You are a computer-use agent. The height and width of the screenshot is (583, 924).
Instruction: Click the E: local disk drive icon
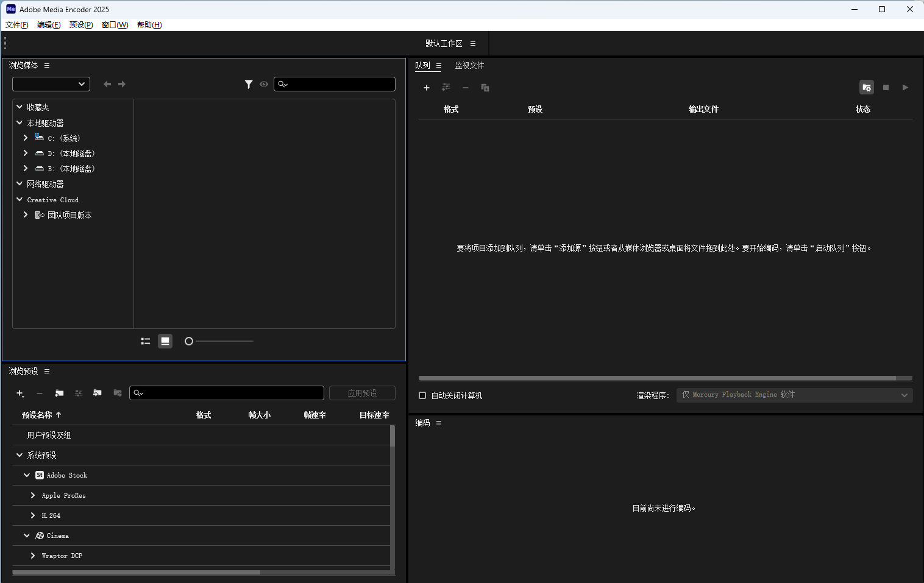tap(40, 169)
